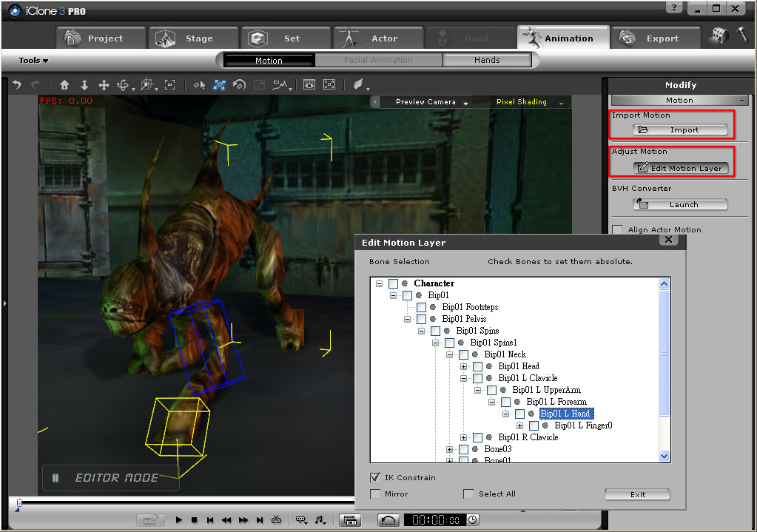This screenshot has width=757, height=532.
Task: Expand the Bip01 L Finger0 node
Action: [x=520, y=425]
